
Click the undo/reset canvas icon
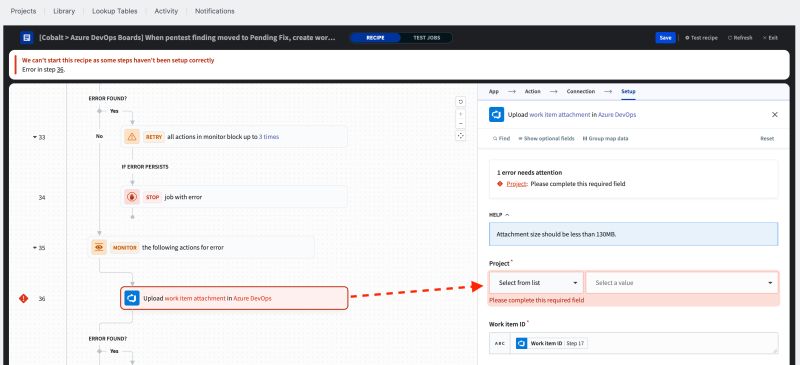pyautogui.click(x=460, y=102)
